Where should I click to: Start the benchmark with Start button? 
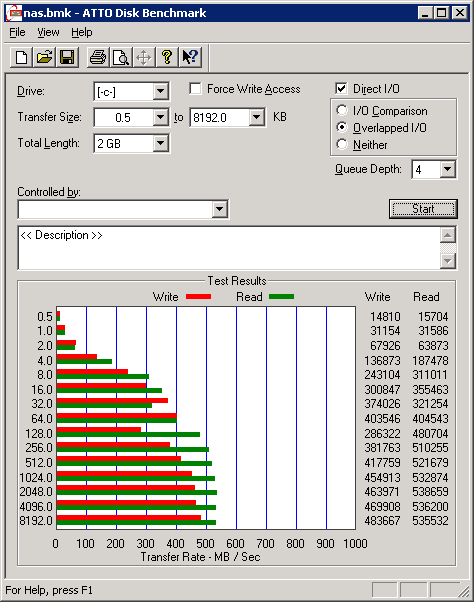coord(423,209)
